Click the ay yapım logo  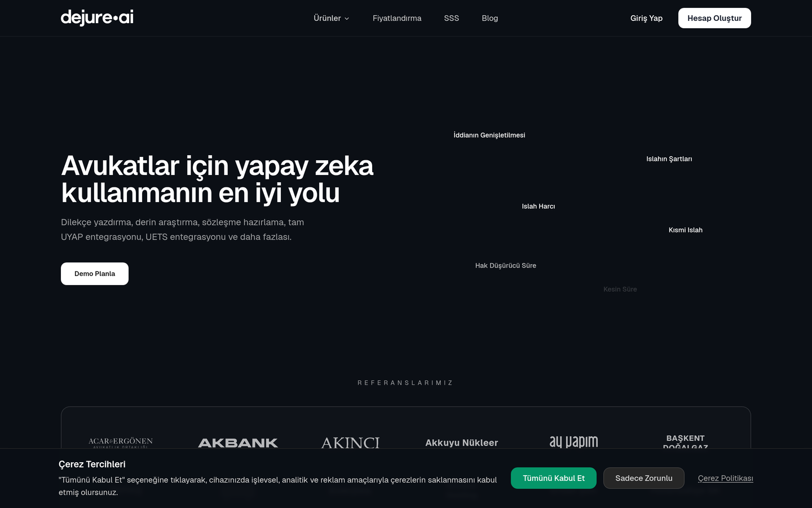tap(574, 442)
